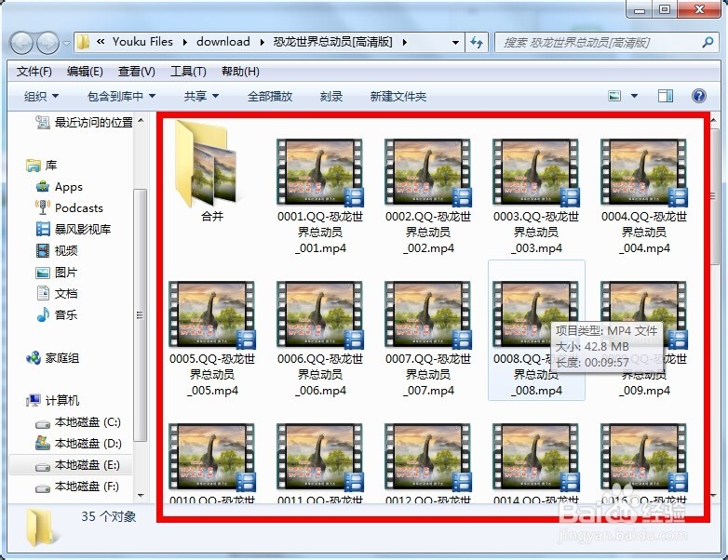Select video file 0005.QQ-恐龙世界总动员_005.mp4
Image resolution: width=728 pixels, height=560 pixels.
point(211,338)
